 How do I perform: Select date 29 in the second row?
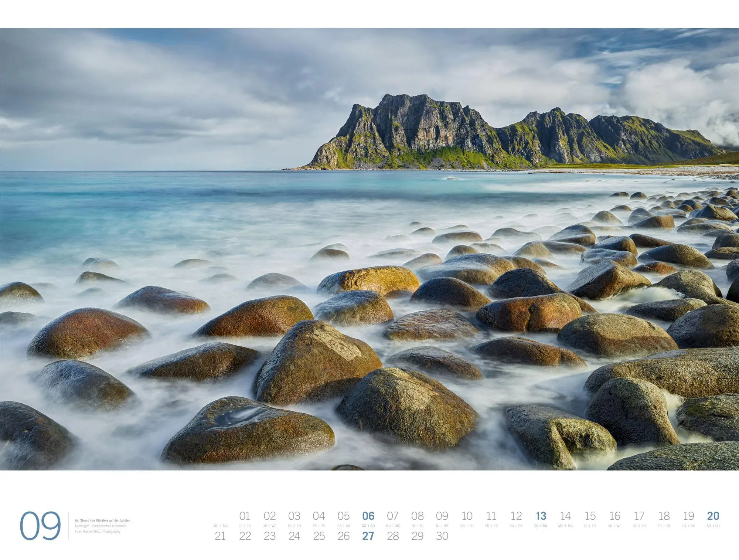point(418,536)
